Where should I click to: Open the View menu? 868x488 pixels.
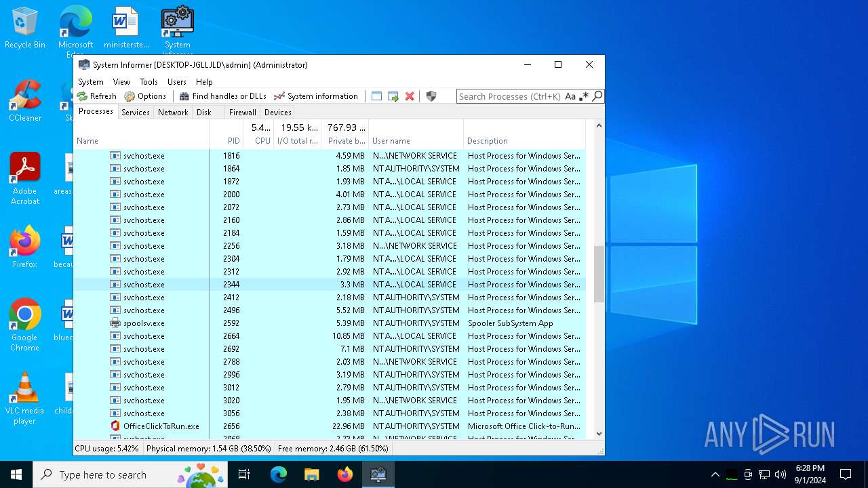click(x=121, y=81)
